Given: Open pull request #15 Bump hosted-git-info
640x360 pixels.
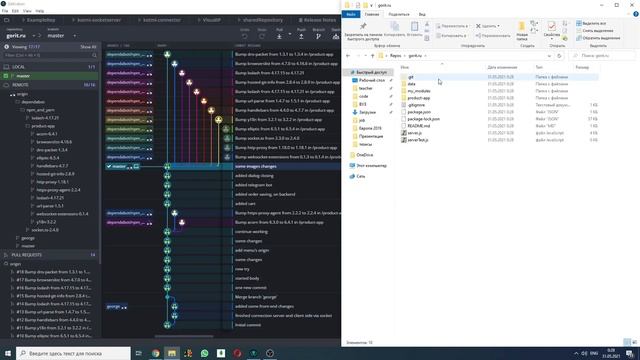Looking at the screenshot, I should pos(53,296).
